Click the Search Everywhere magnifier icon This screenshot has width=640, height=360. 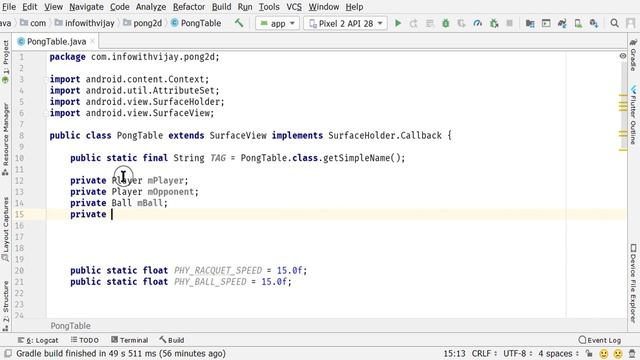(614, 24)
